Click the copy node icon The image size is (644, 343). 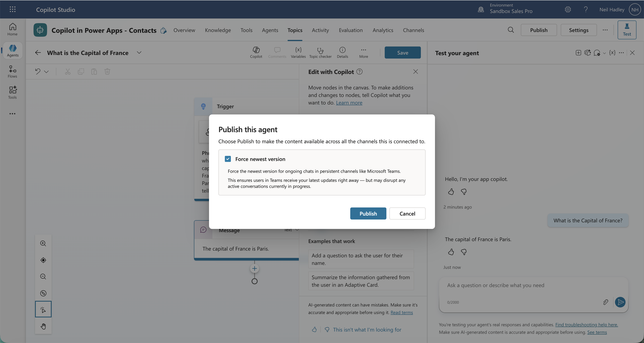coord(81,72)
